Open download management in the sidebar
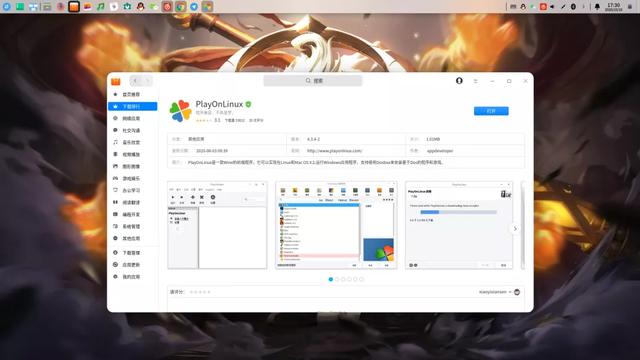Screen dimensions: 640x360 tap(132, 253)
